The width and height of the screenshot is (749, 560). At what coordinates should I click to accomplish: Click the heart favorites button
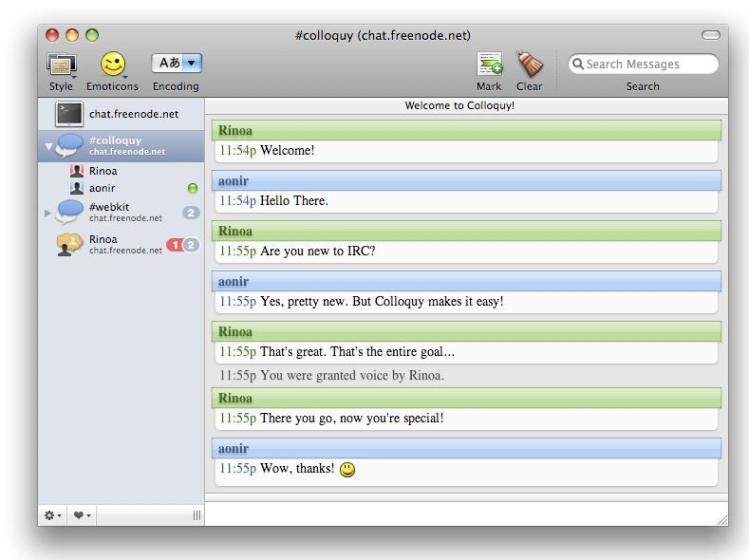pyautogui.click(x=82, y=515)
